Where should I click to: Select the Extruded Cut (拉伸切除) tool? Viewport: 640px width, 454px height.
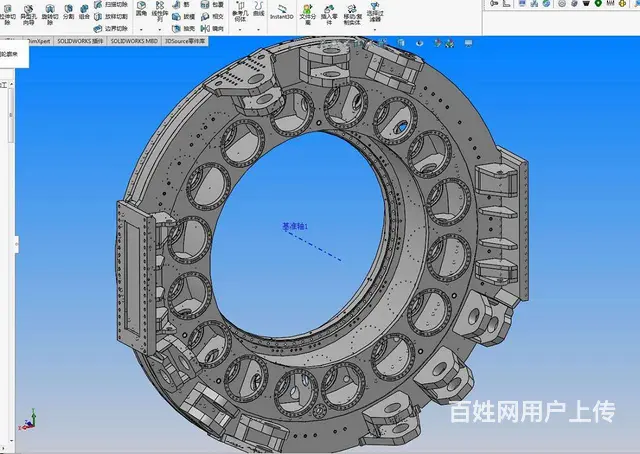click(x=7, y=14)
